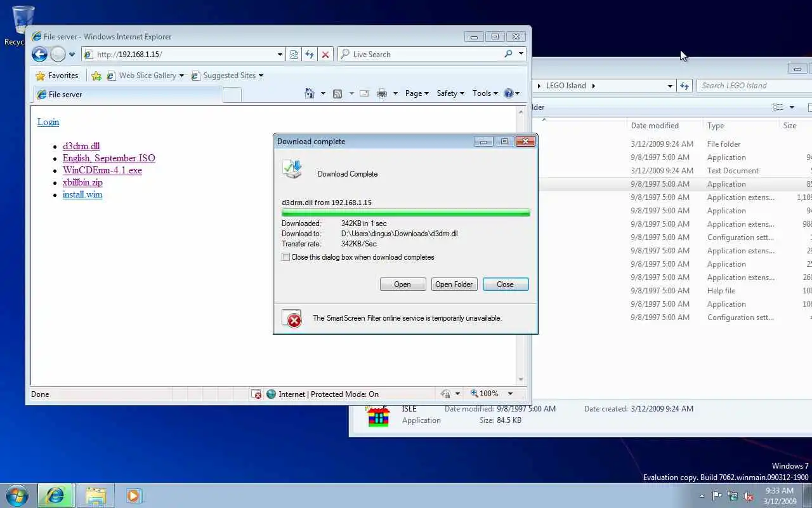Click the IE forward navigation button
The height and width of the screenshot is (508, 812).
pos(58,55)
